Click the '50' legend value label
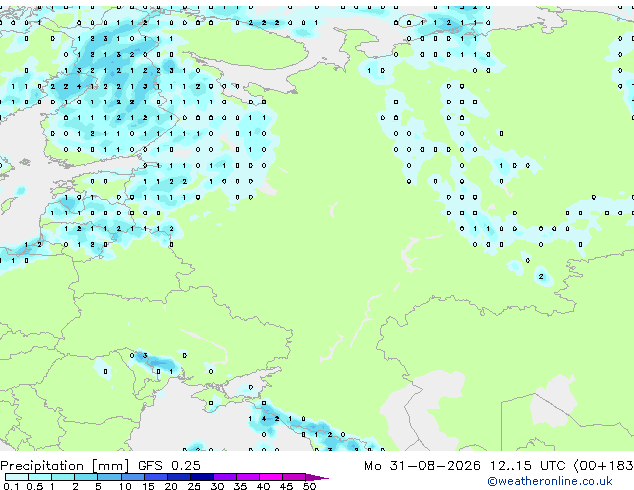Image resolution: width=634 pixels, height=490 pixels. [x=309, y=486]
